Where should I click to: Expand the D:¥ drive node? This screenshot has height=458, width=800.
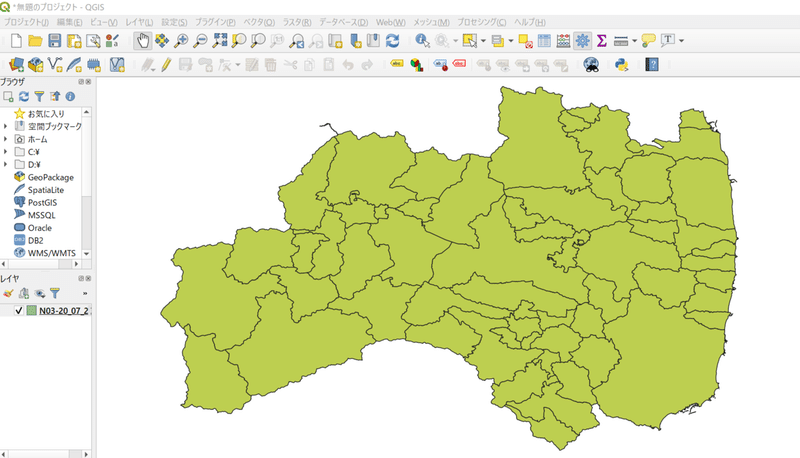point(6,164)
